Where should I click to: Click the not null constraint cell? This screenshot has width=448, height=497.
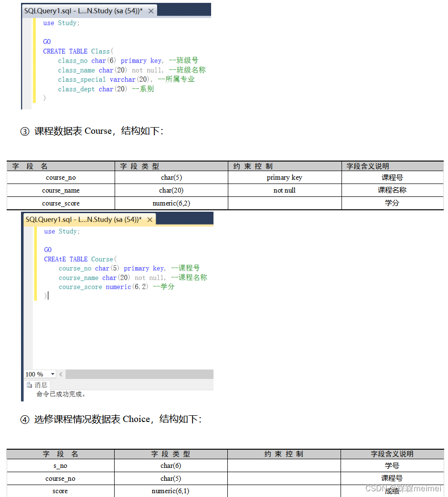pyautogui.click(x=285, y=191)
